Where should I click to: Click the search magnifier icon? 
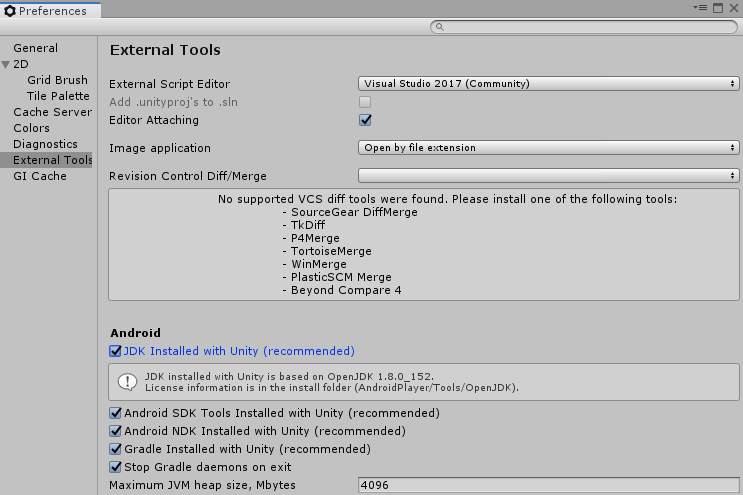click(x=440, y=27)
